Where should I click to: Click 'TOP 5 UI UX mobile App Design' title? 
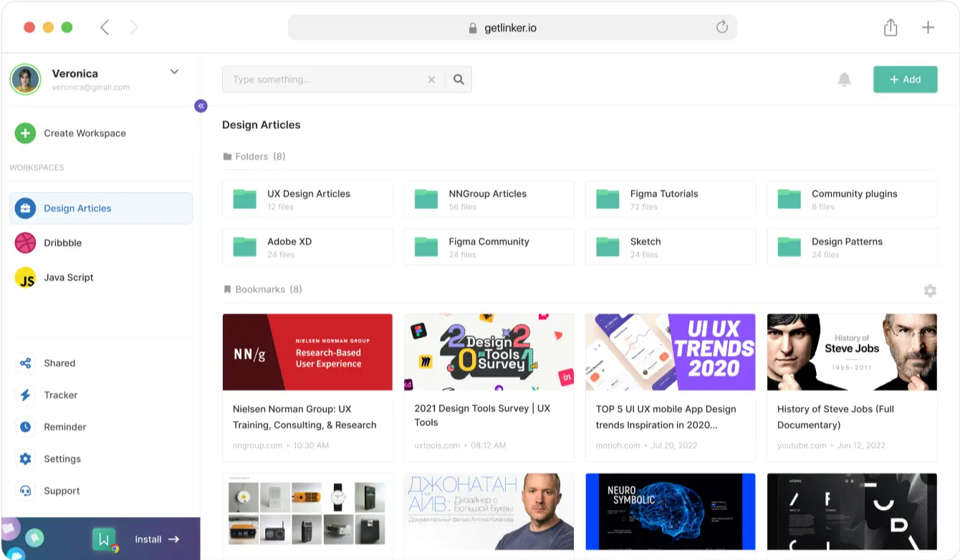666,417
